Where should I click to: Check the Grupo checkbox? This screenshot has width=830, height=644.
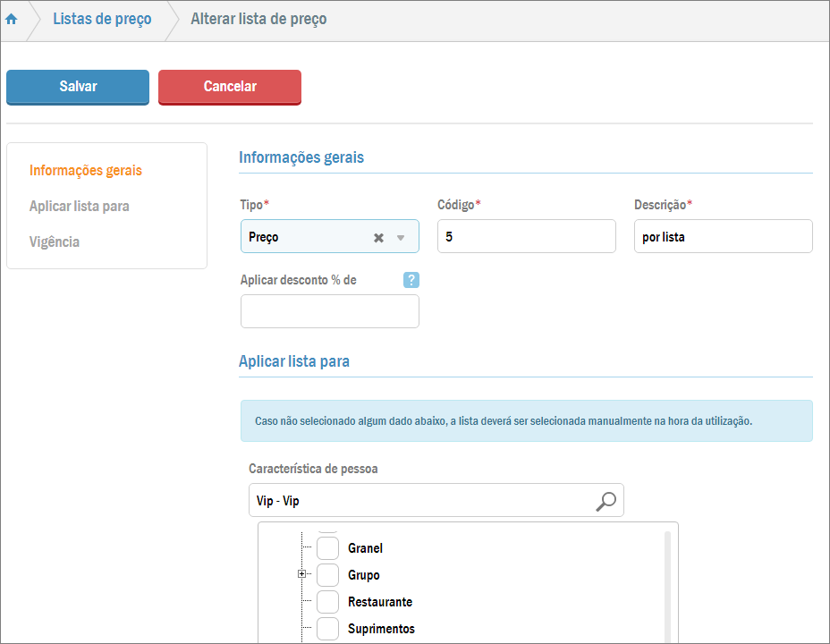pos(327,575)
